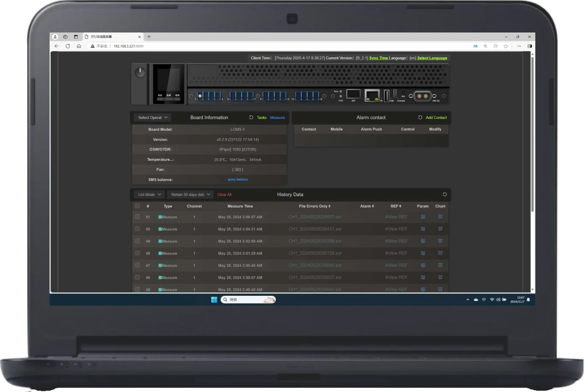Screen dimensions: 585x392
Task: Sort by the Alarm column
Action: (x=367, y=206)
